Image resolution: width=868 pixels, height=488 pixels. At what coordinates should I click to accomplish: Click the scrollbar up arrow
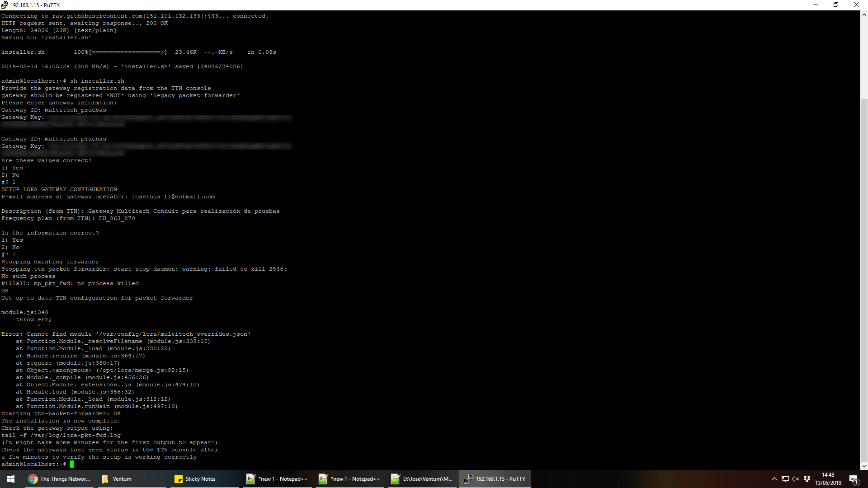pos(864,14)
